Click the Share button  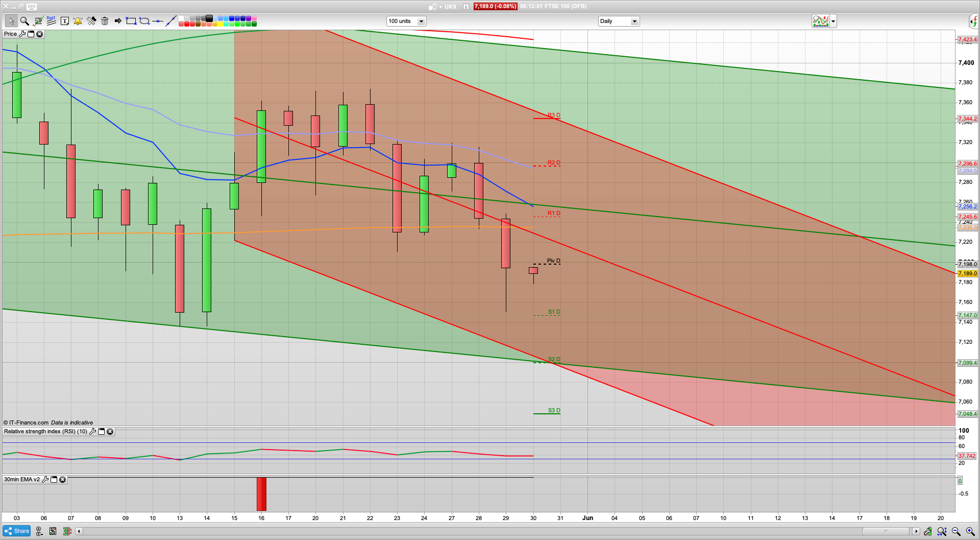pyautogui.click(x=16, y=531)
